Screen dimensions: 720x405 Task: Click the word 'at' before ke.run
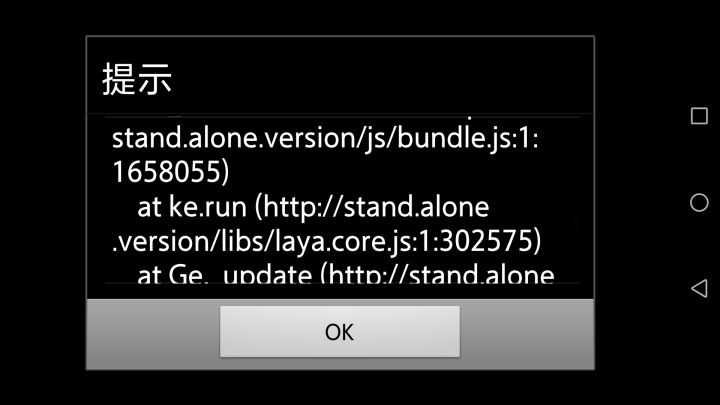tap(149, 208)
